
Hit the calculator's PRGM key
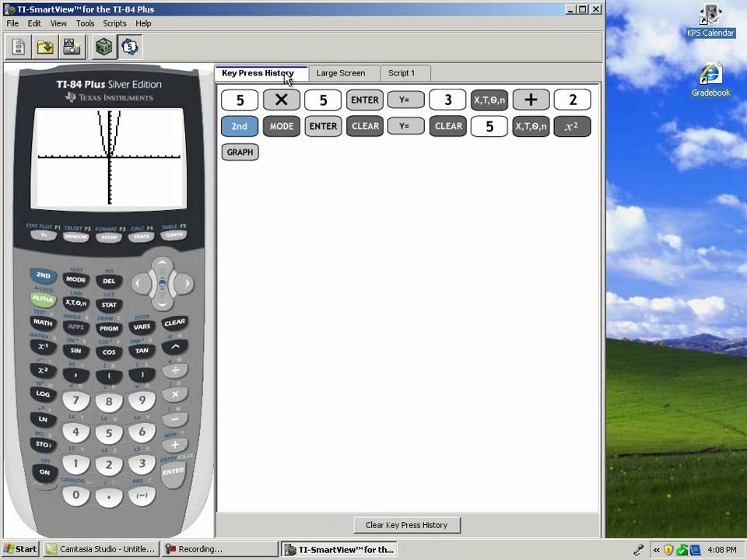click(x=109, y=328)
